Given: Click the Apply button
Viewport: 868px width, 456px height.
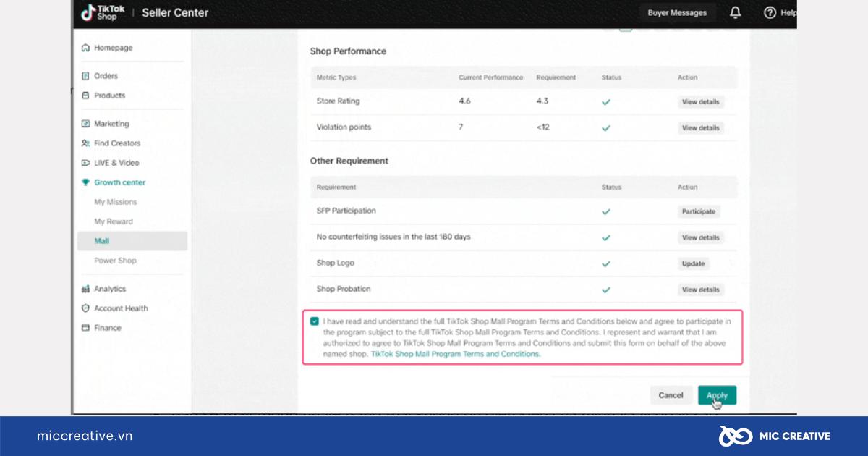Looking at the screenshot, I should (717, 395).
